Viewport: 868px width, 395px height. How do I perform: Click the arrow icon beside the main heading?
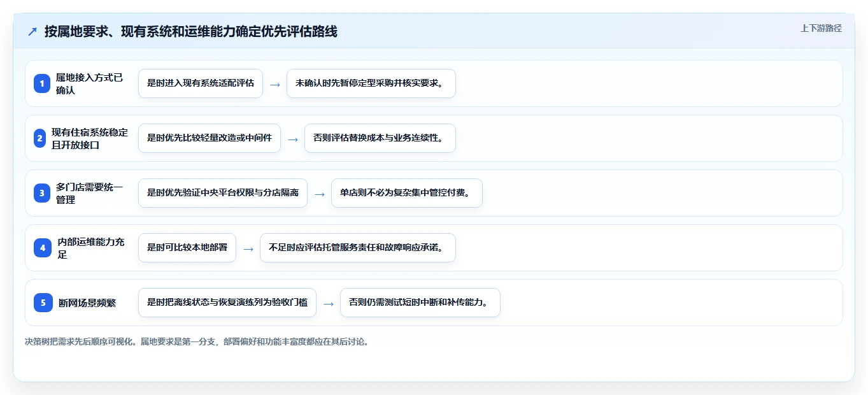tap(32, 32)
